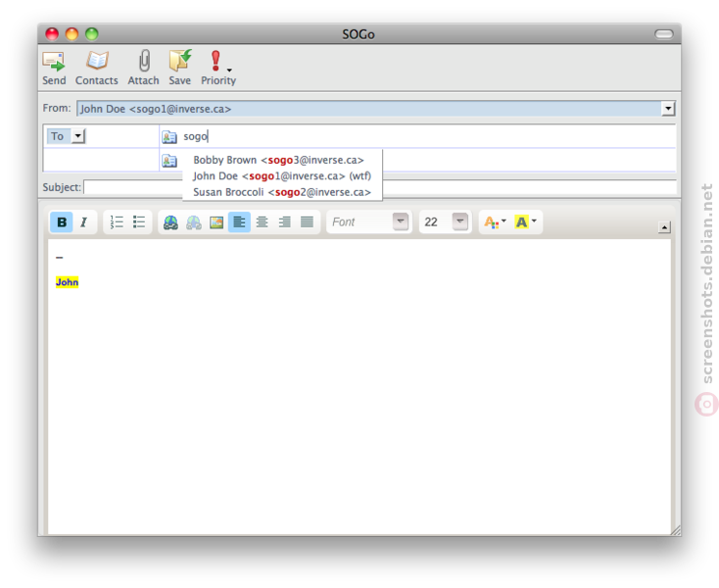Select Bobby Brown sogo3 suggestion

278,160
